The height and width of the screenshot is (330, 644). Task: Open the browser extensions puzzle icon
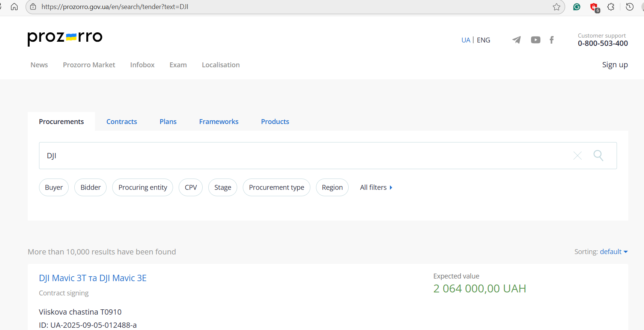click(x=611, y=7)
